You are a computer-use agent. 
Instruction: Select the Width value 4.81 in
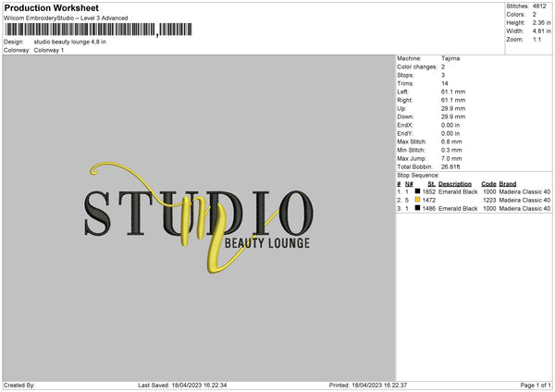tap(541, 31)
